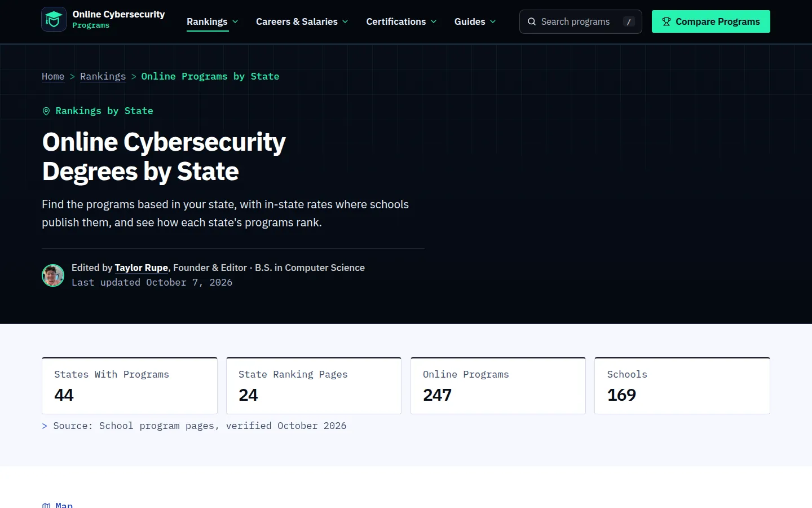Click the Schools 169 stat card
Image resolution: width=812 pixels, height=508 pixels.
[x=682, y=386]
